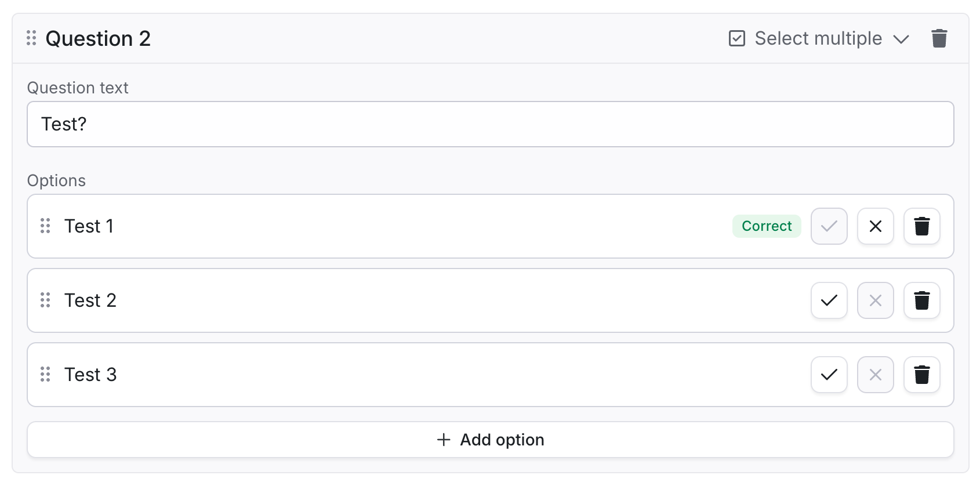Click the X button on Test 3
Image resolution: width=980 pixels, height=486 pixels.
[x=875, y=374]
